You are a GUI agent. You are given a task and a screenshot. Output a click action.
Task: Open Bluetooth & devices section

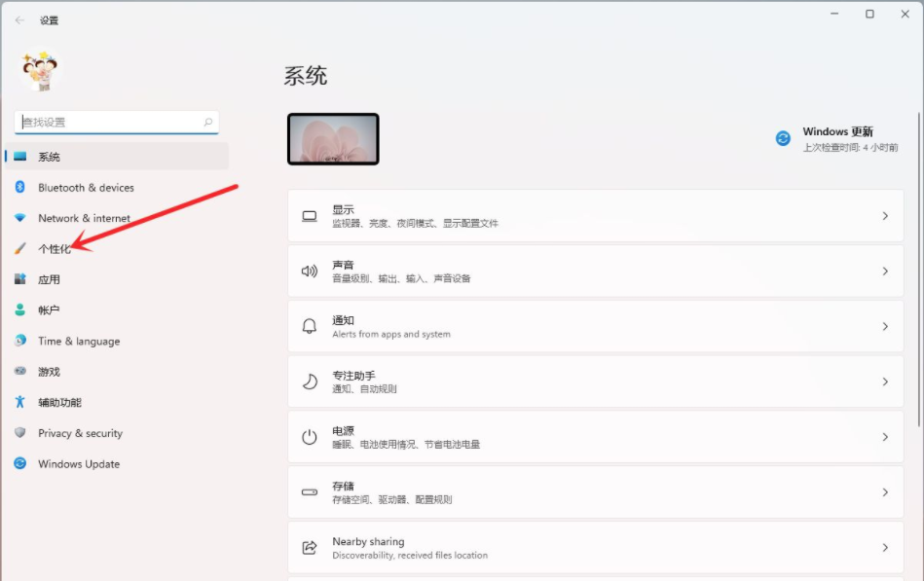[117, 188]
